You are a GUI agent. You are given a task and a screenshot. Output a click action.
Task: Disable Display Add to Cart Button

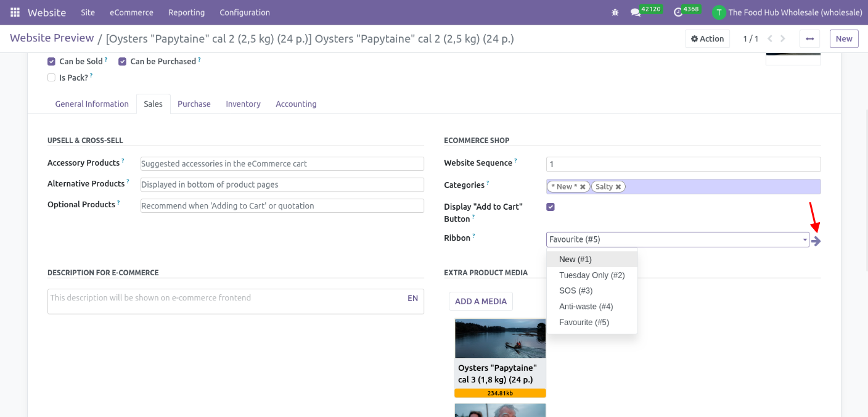pyautogui.click(x=551, y=207)
